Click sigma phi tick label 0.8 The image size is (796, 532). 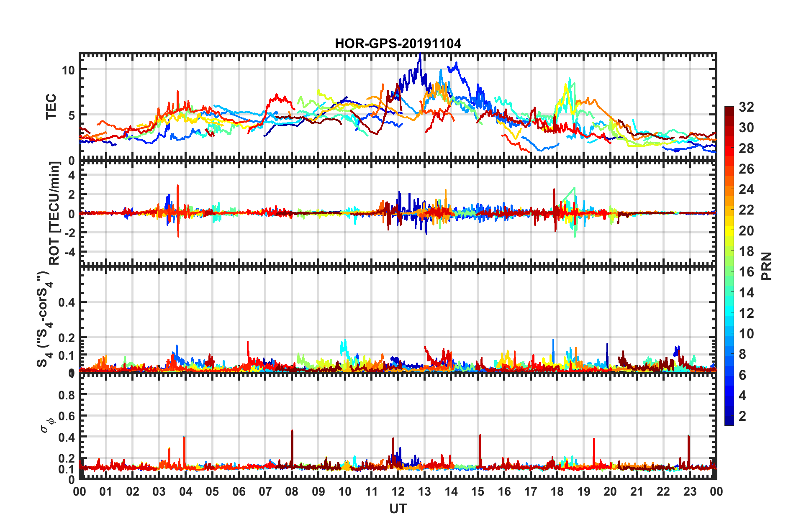point(67,395)
